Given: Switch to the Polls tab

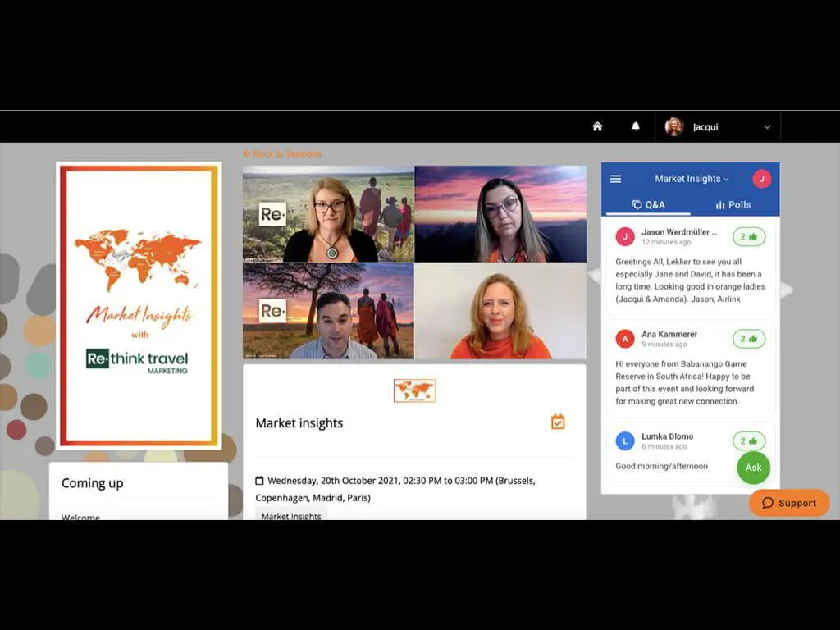Looking at the screenshot, I should click(x=733, y=205).
